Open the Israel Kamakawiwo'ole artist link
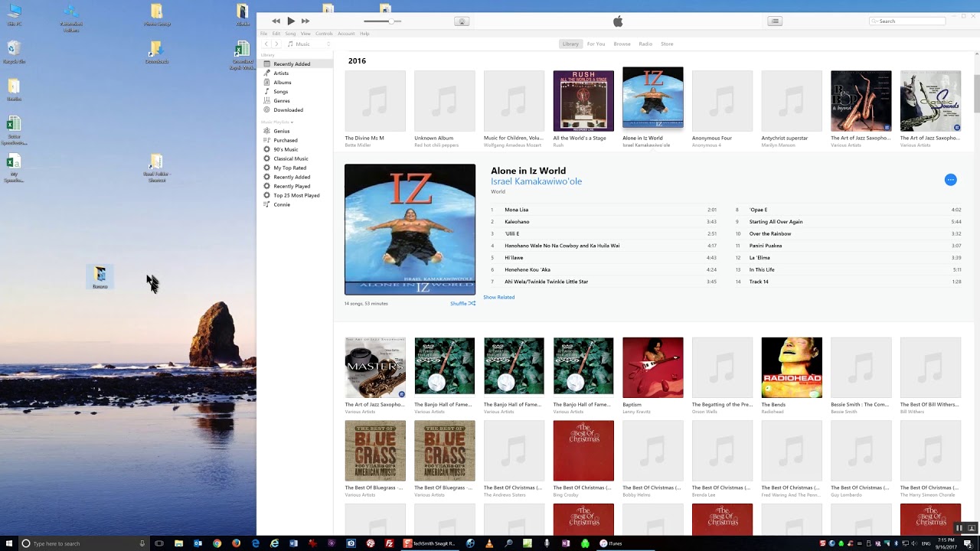Screen dimensions: 980x551 [536, 181]
